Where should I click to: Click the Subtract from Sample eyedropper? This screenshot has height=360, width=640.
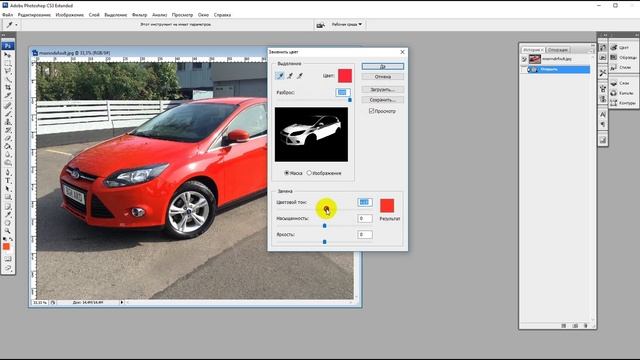coord(300,76)
